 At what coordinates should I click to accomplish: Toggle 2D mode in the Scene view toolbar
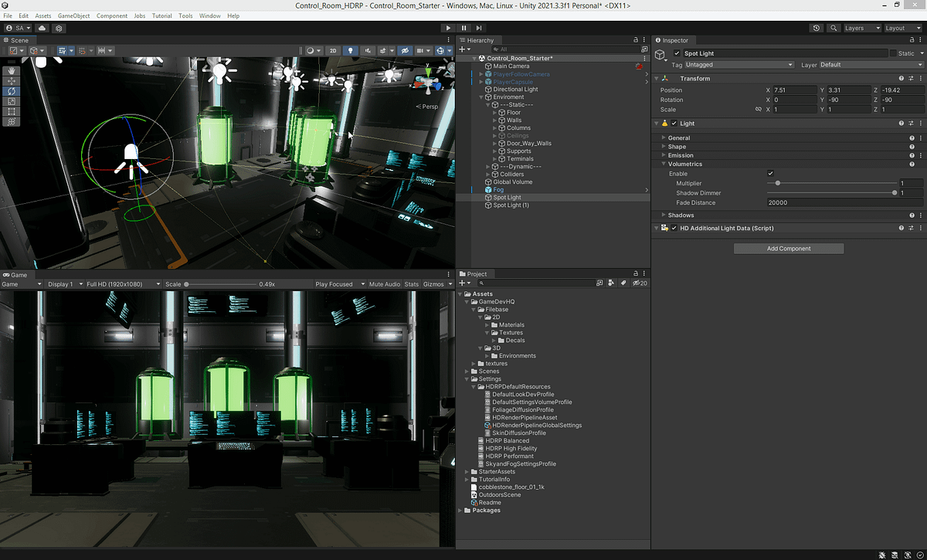[332, 51]
